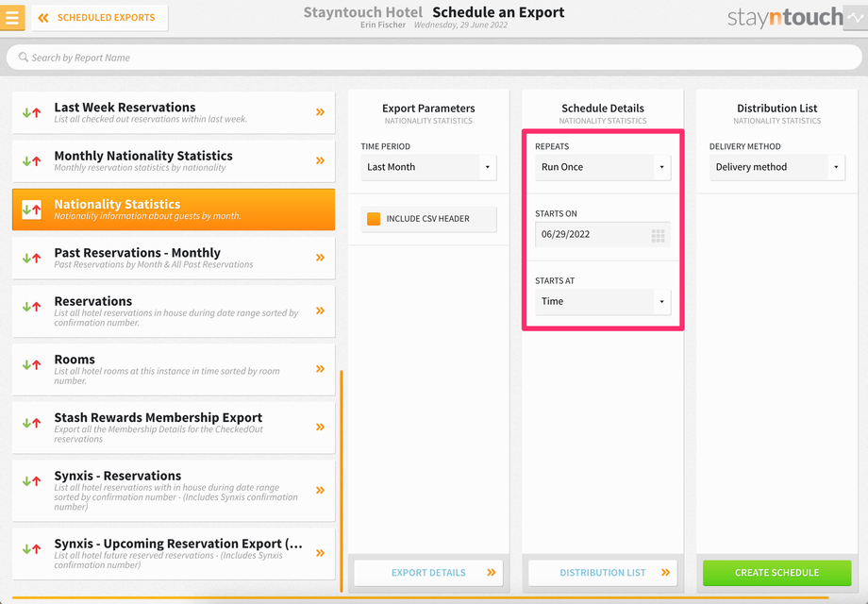The width and height of the screenshot is (868, 604).
Task: Click the Starts On date field 06/29/2022
Action: (603, 234)
